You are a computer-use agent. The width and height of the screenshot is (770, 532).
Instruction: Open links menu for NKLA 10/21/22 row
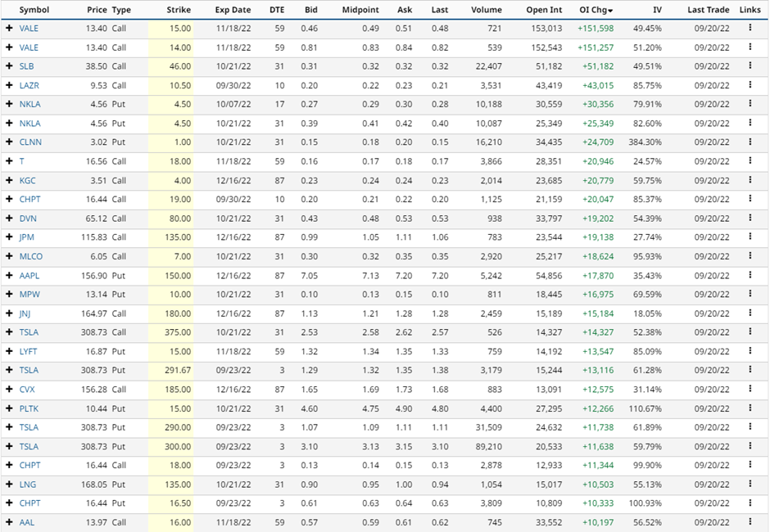click(x=750, y=123)
